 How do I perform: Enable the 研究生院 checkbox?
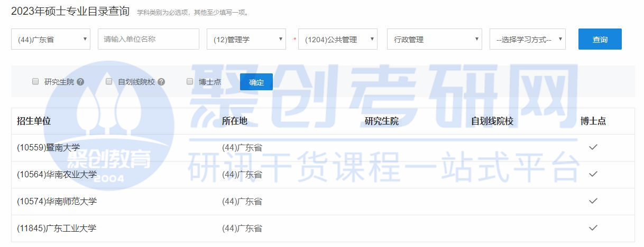coord(35,82)
